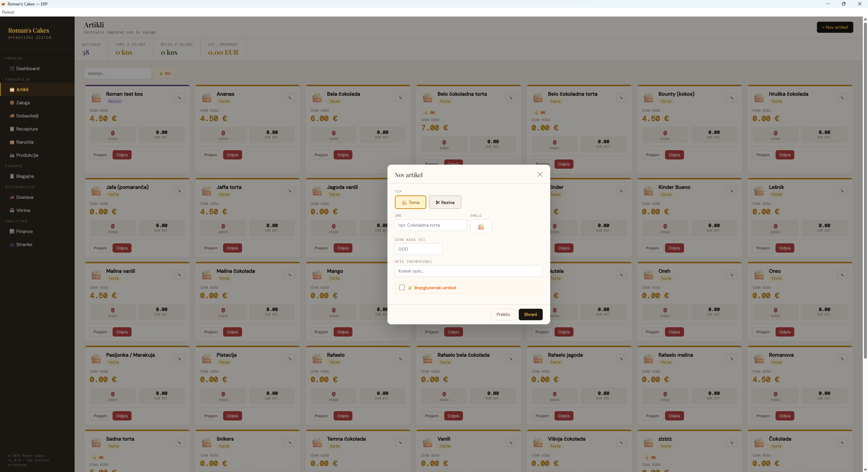
Task: Open Finance in the sidebar
Action: [37, 232]
